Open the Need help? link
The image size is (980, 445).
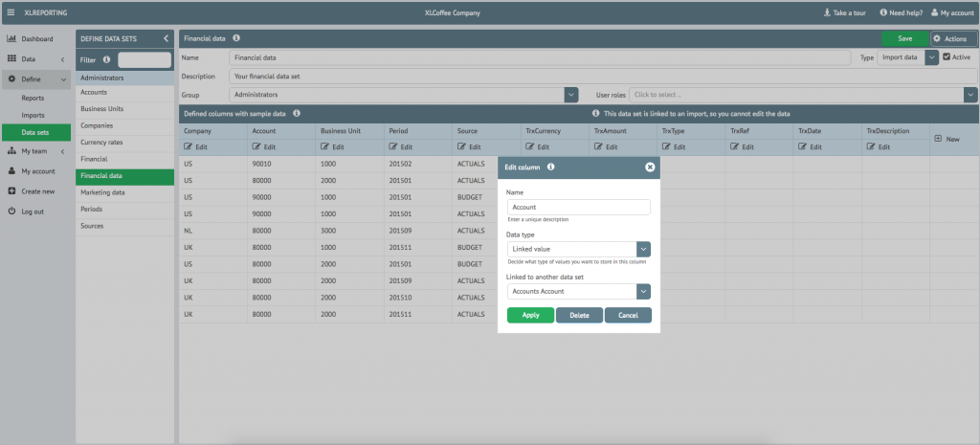click(902, 12)
